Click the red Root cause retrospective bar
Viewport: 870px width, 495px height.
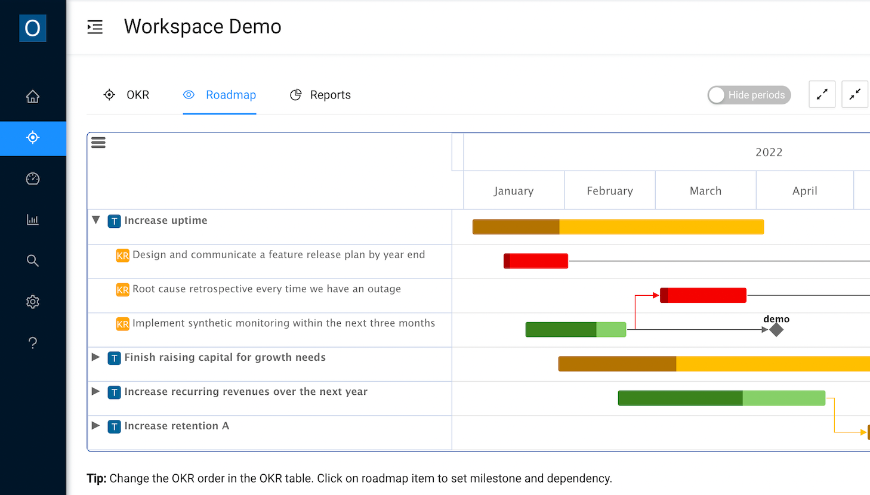[705, 295]
